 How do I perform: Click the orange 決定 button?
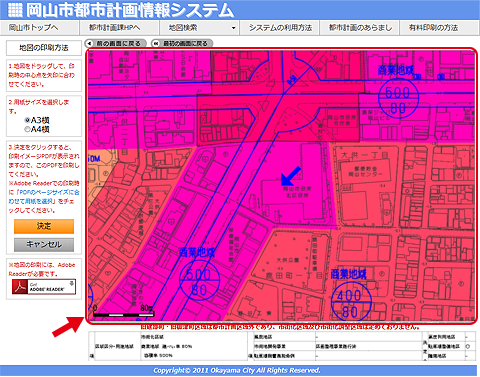(44, 226)
